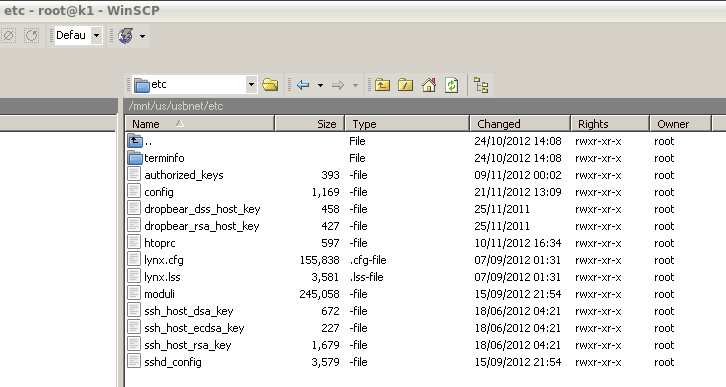The width and height of the screenshot is (726, 387).
Task: Click file icon beside lynx.lss
Action: click(x=134, y=276)
